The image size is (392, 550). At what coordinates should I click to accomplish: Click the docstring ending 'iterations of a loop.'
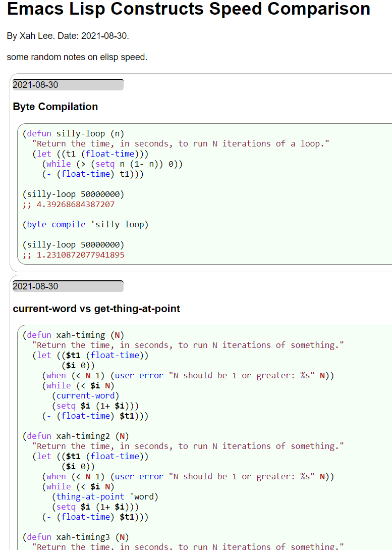point(181,144)
